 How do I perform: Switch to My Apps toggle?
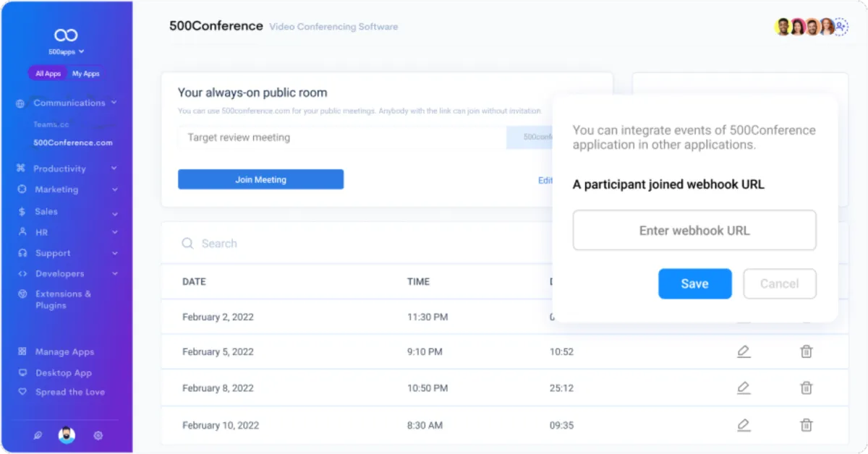(86, 74)
